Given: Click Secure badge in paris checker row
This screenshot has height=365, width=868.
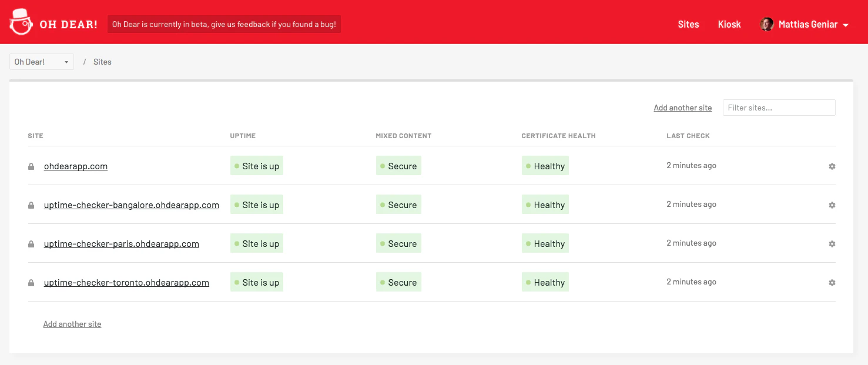Looking at the screenshot, I should [x=398, y=244].
